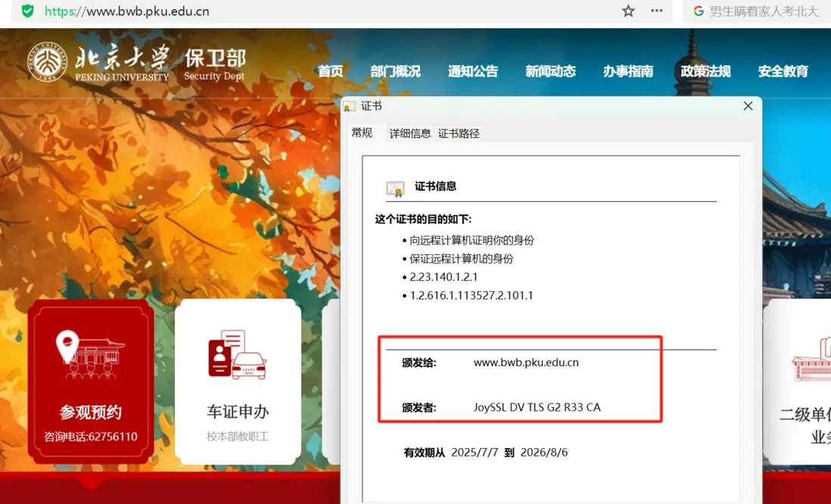The width and height of the screenshot is (831, 504).
Task: Click the search box with 男生瞒着家人考北大
Action: tap(757, 11)
